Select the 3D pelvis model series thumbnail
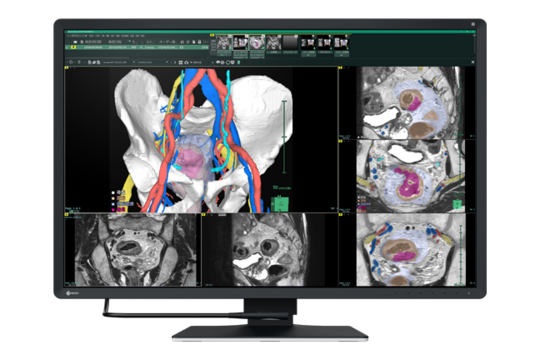The image size is (540, 360). (241, 42)
